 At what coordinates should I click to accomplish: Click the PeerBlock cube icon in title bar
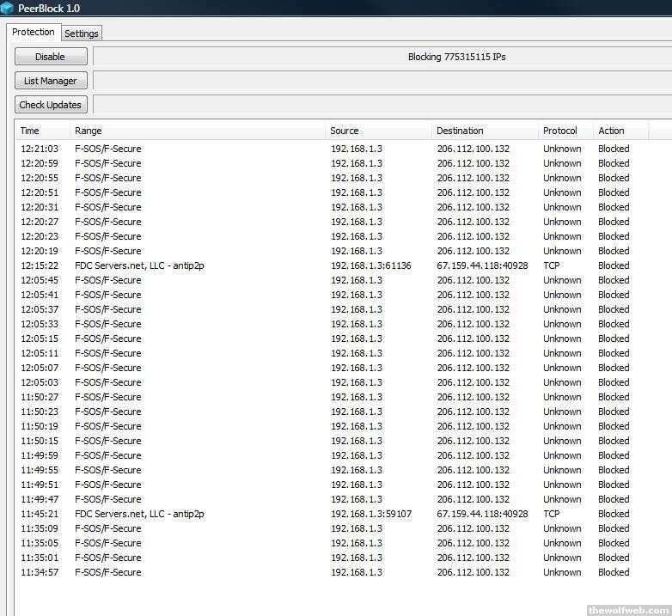(x=7, y=9)
